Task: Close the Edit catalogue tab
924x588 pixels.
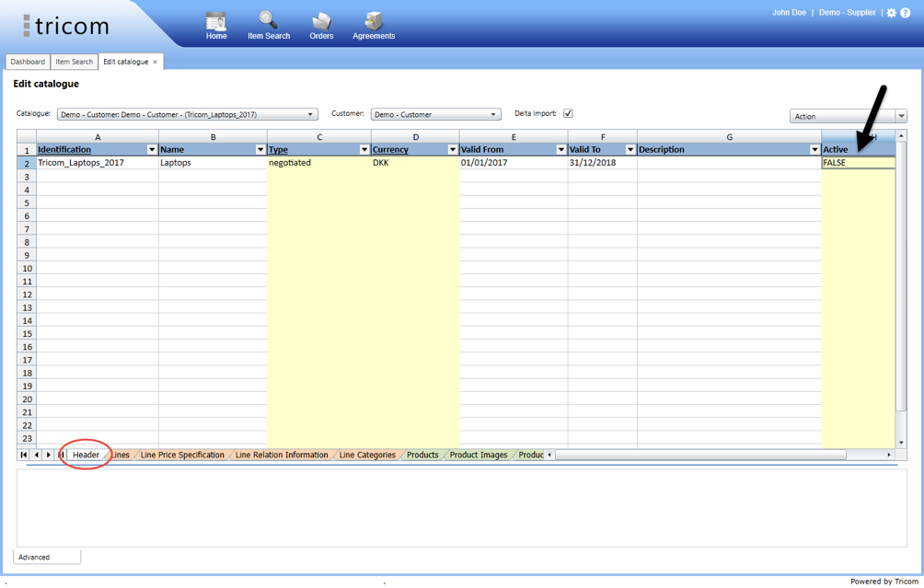Action: (155, 62)
